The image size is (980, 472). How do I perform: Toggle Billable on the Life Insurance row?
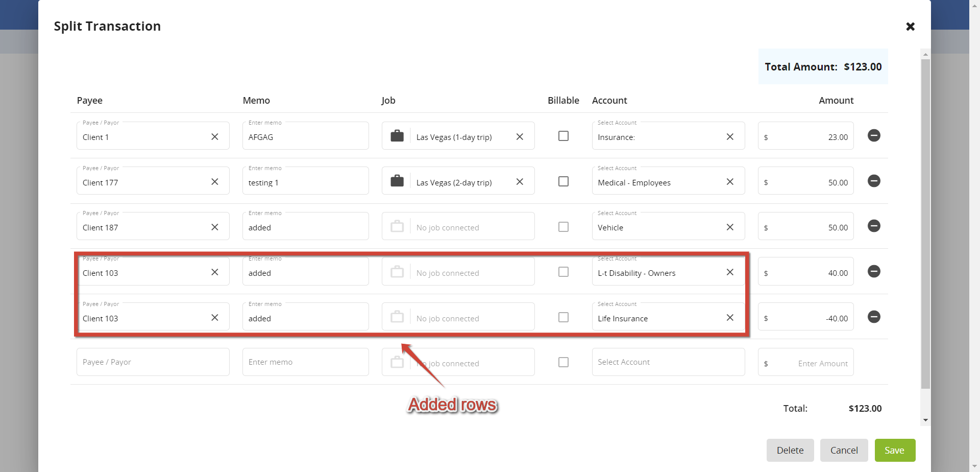click(563, 317)
